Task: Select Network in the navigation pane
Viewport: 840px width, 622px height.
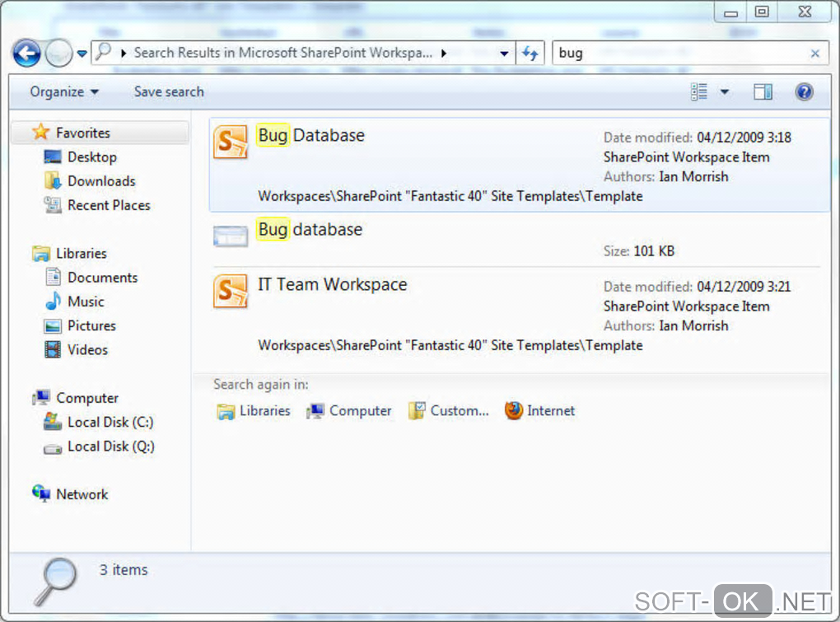Action: tap(82, 494)
